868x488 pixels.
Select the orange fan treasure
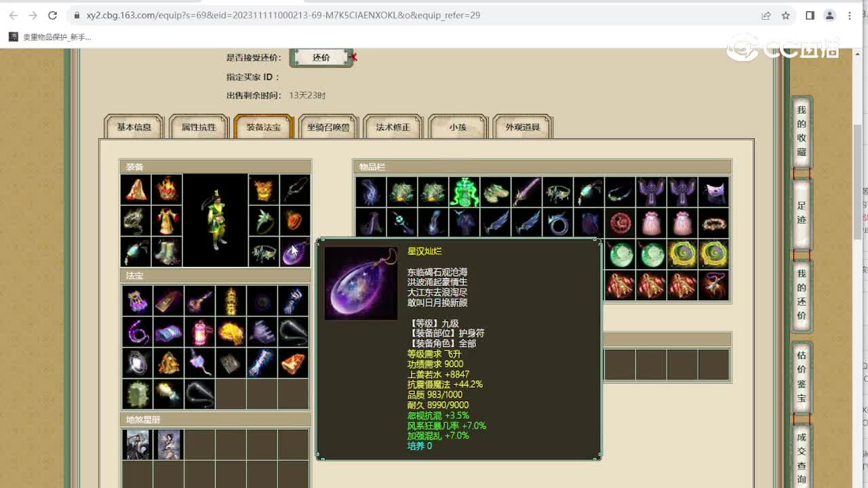coord(293,363)
